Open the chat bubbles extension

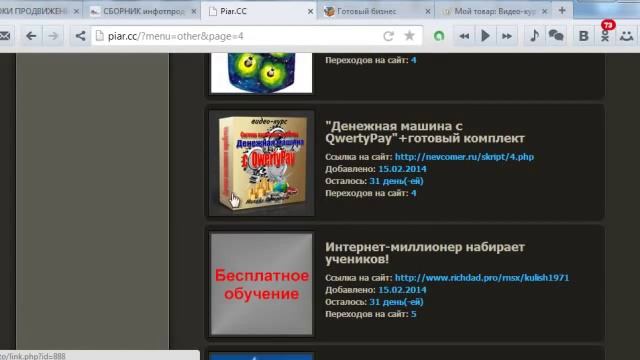click(556, 36)
